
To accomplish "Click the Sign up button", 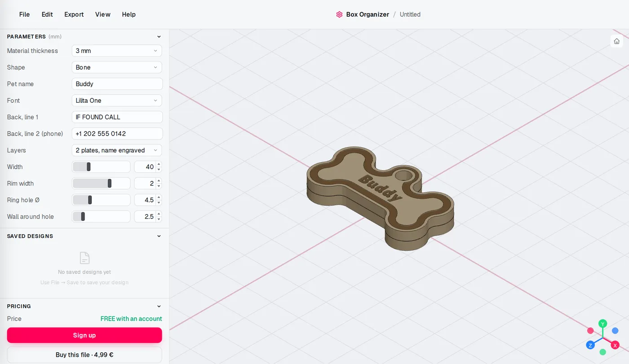I will pos(84,335).
